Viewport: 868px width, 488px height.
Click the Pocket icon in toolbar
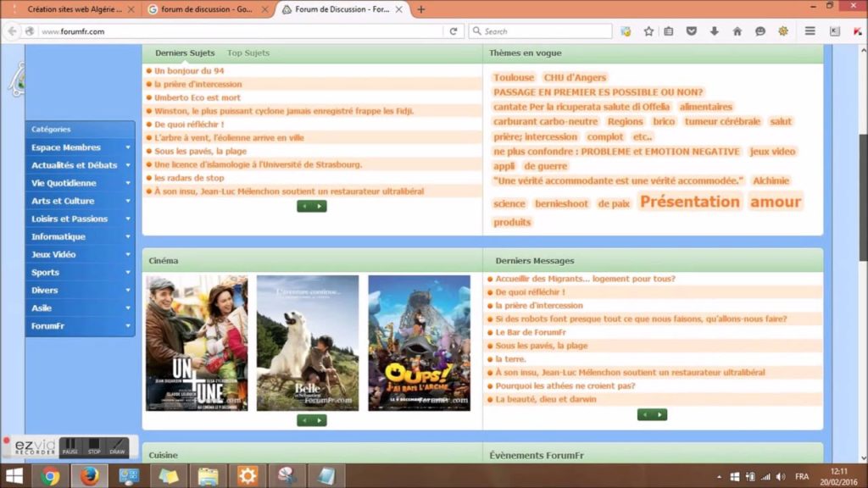pos(692,31)
